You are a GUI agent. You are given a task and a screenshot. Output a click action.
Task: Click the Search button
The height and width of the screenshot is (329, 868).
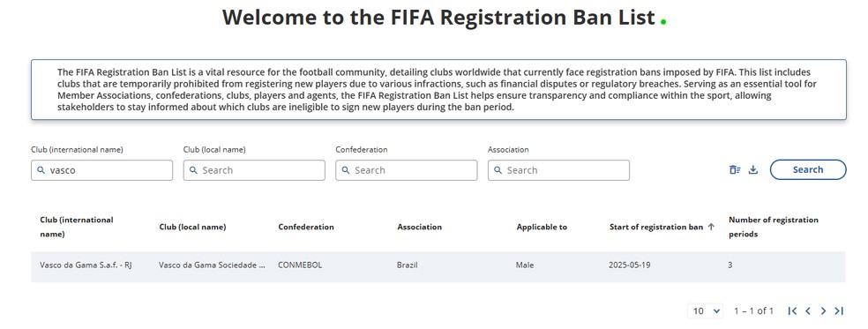(x=808, y=169)
